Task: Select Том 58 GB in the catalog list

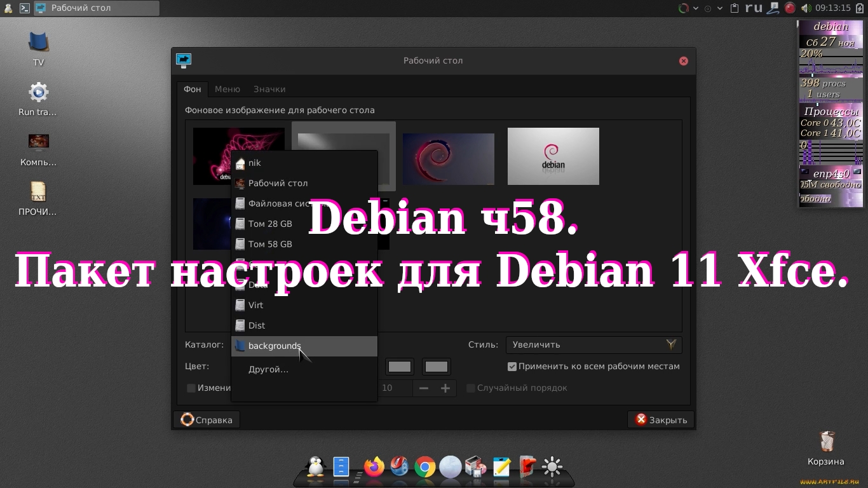Action: point(304,244)
